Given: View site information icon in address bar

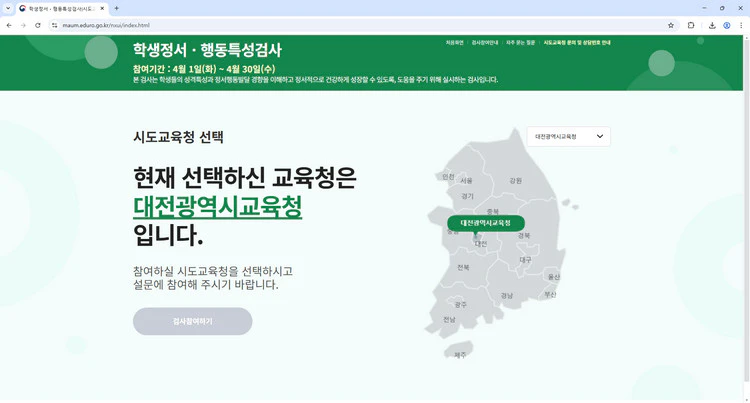Looking at the screenshot, I should click(55, 25).
